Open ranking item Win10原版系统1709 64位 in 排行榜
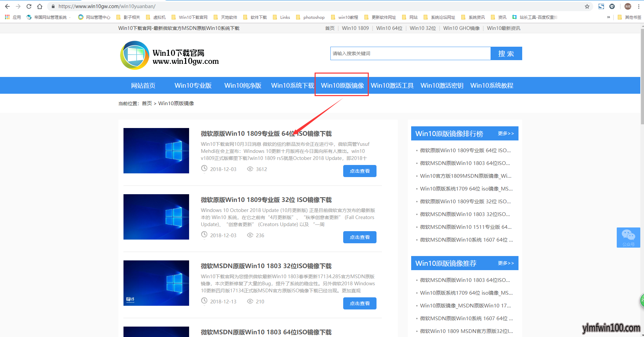644x337 pixels. [466, 189]
